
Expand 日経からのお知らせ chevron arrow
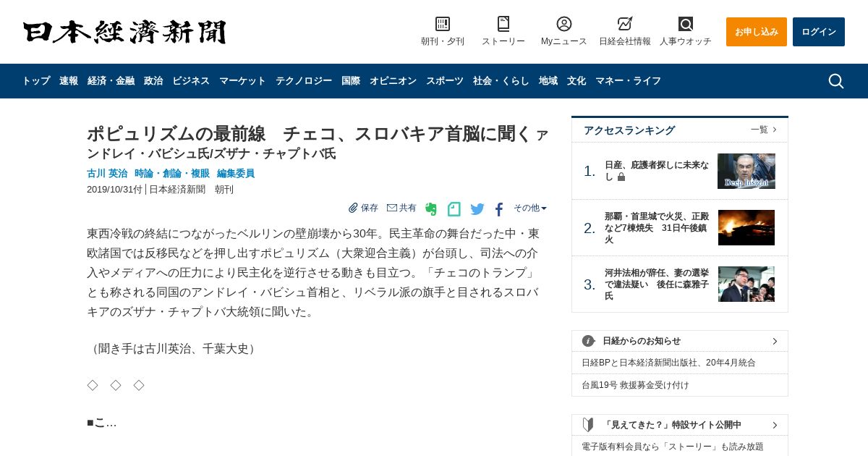pyautogui.click(x=775, y=341)
